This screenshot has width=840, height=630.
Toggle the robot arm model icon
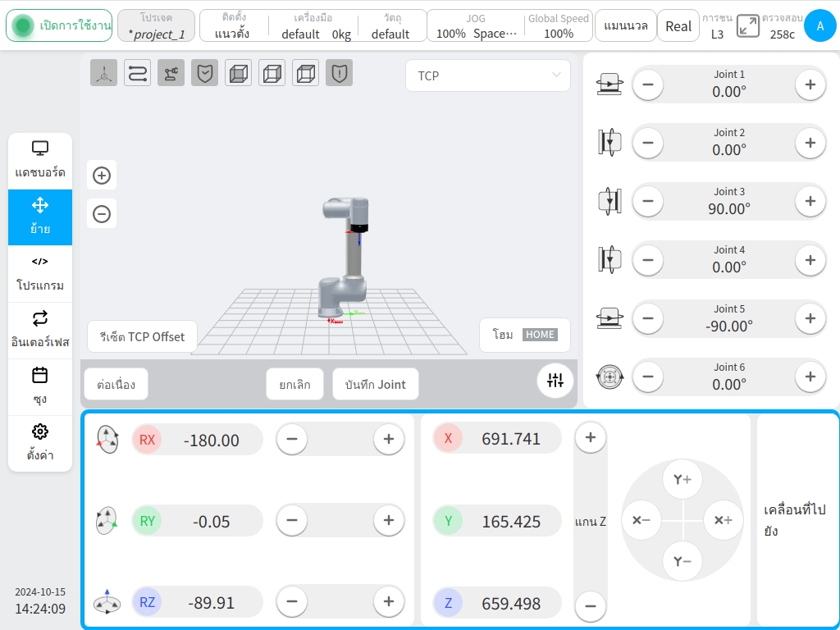pyautogui.click(x=171, y=73)
